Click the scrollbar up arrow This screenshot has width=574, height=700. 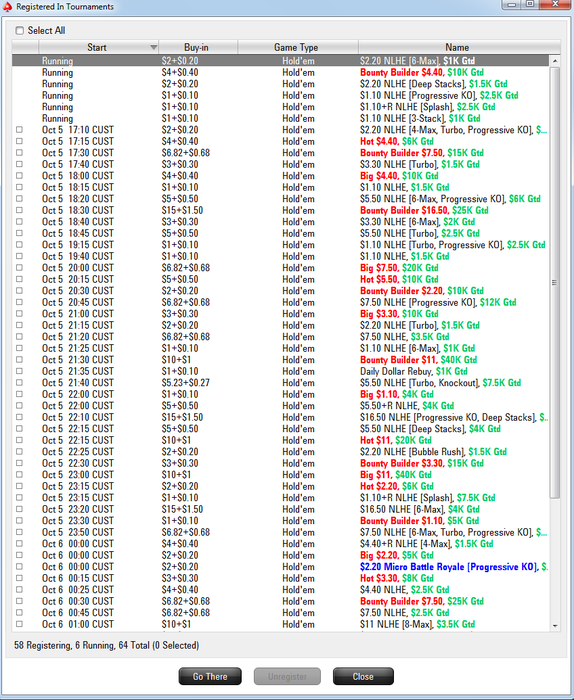pos(555,61)
